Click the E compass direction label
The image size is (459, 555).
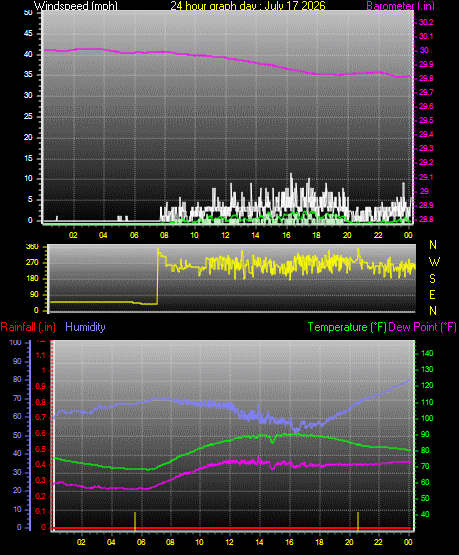[x=432, y=294]
